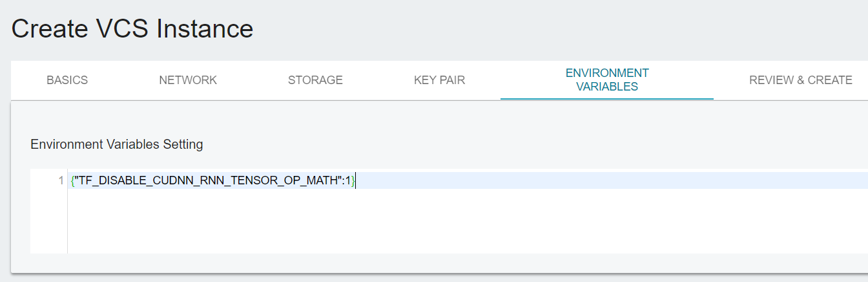Click the highlighted blank part of line 1
Image resolution: width=868 pixels, height=282 pixels.
coord(612,181)
